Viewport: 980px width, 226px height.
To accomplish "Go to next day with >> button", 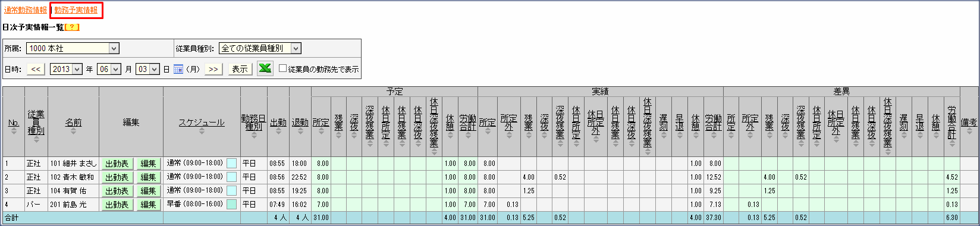I will (213, 70).
